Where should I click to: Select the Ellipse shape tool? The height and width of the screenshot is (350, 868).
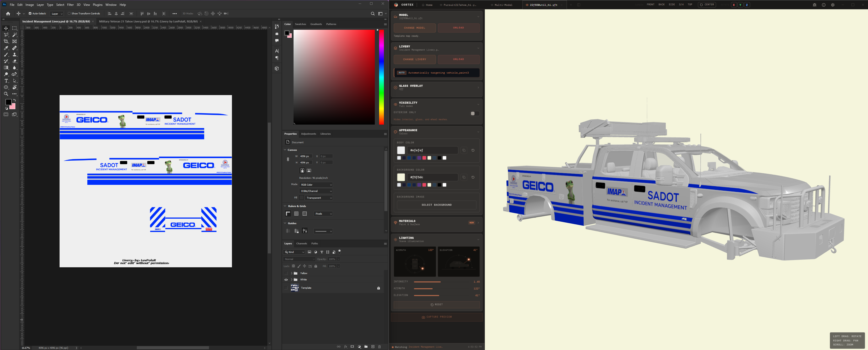[6, 87]
